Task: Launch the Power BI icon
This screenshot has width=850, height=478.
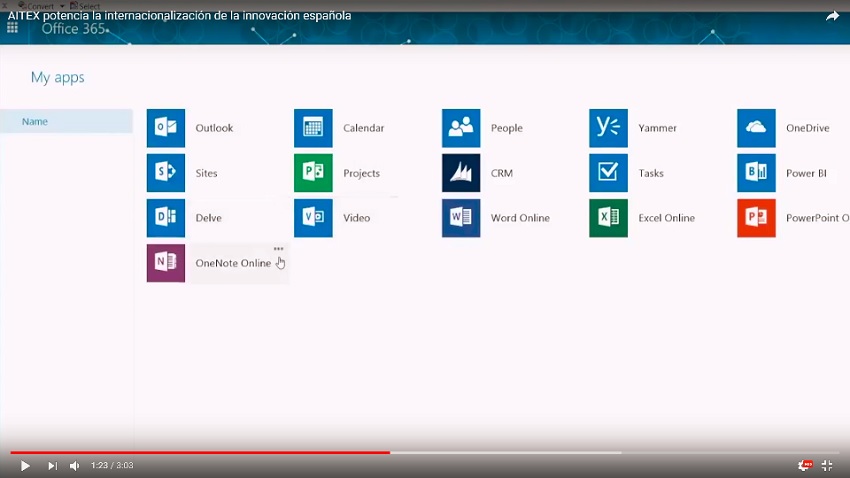Action: pyautogui.click(x=756, y=173)
